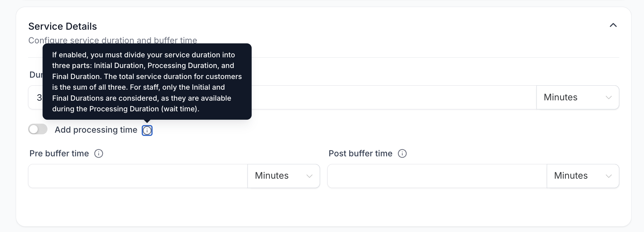Click the chevron arrow in Post buffer unit selector
The width and height of the screenshot is (644, 232).
click(x=609, y=176)
